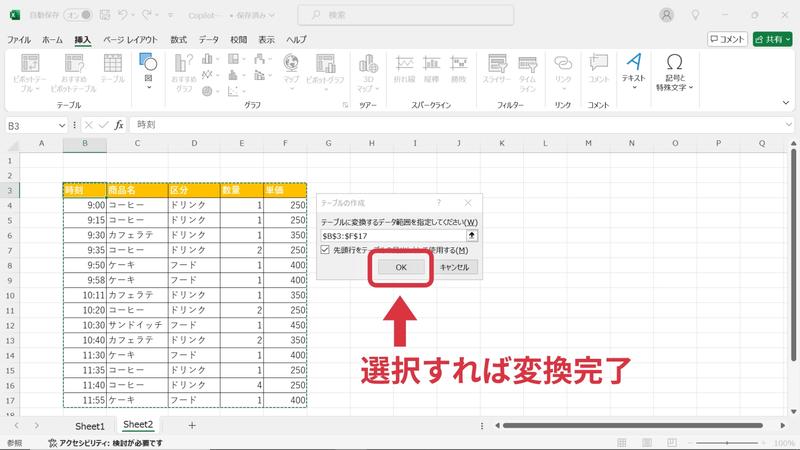This screenshot has height=450, width=800.
Task: Open the Share button dropdown
Action: (x=788, y=39)
